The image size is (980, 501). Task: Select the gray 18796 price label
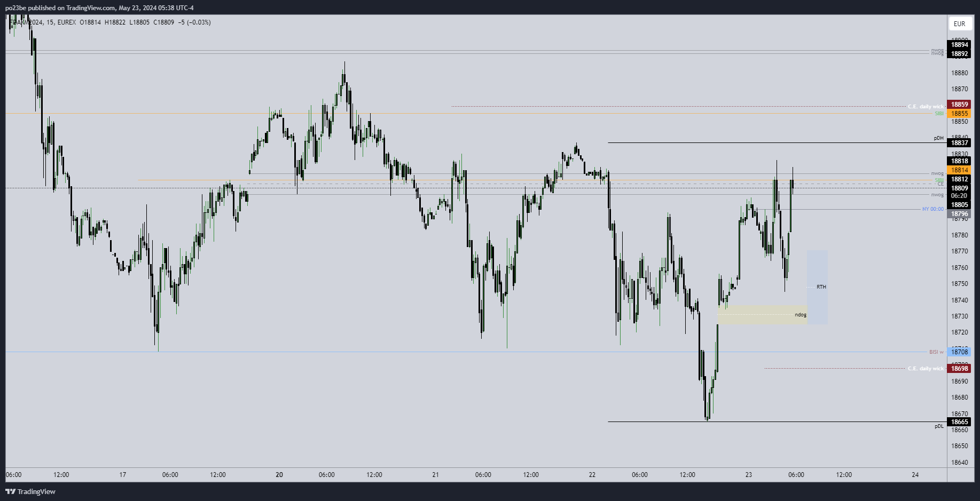click(x=959, y=214)
